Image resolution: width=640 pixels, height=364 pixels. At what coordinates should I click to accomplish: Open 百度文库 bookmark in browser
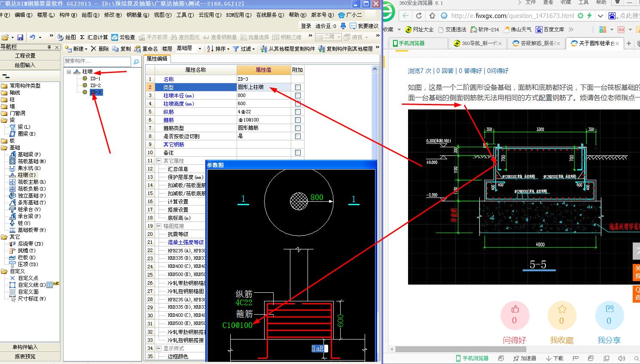550,30
